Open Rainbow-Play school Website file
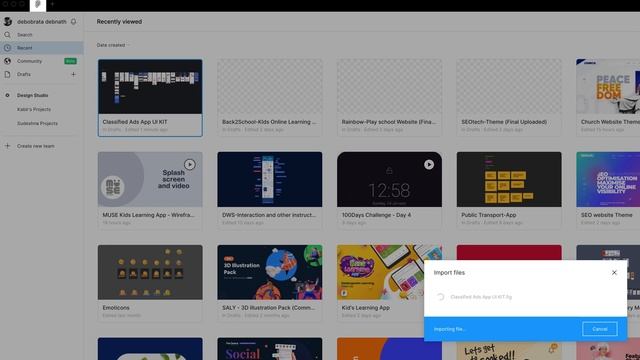Image resolution: width=640 pixels, height=360 pixels. (x=389, y=98)
